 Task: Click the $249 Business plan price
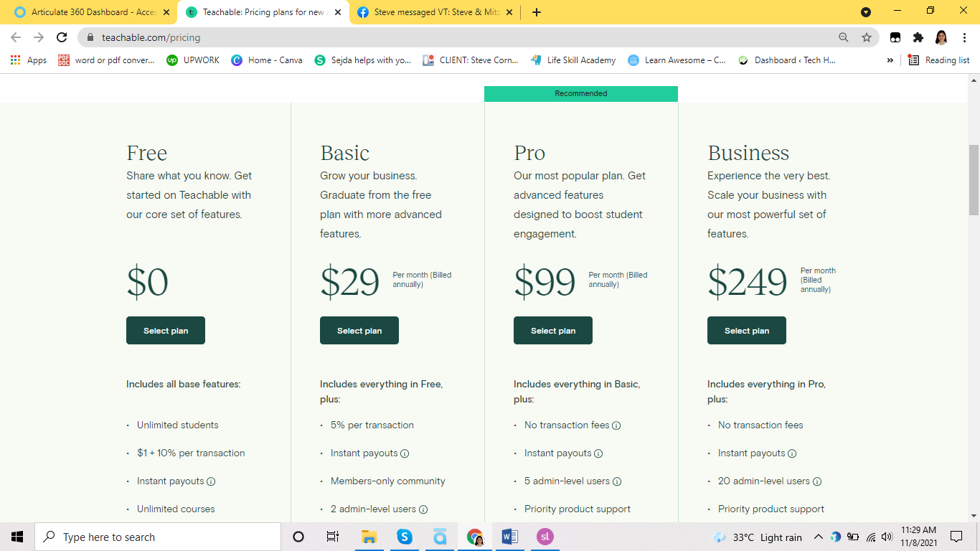747,281
